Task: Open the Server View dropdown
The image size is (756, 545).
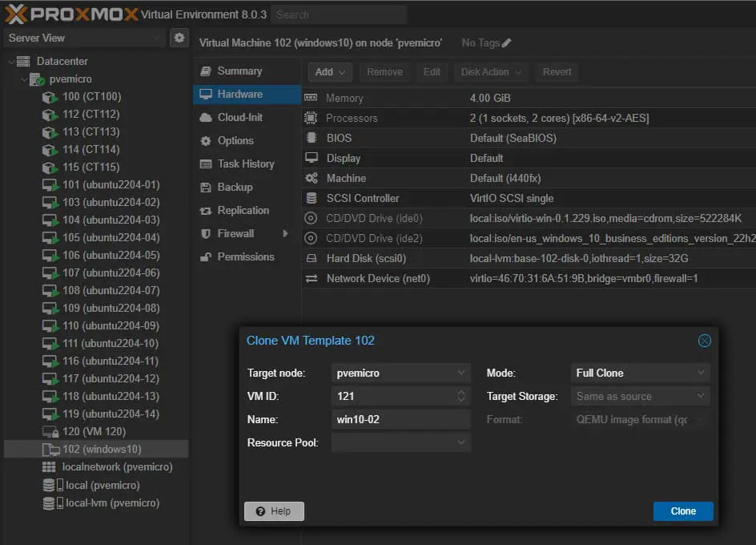Action: (x=156, y=38)
